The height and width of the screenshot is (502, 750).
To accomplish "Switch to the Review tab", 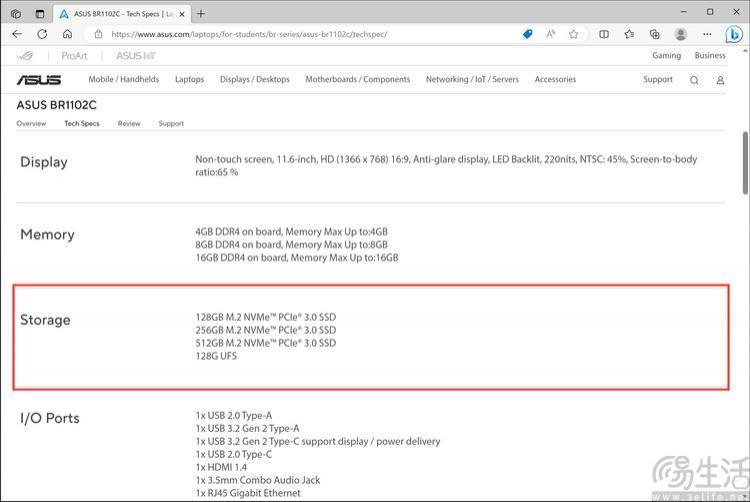I will 129,123.
